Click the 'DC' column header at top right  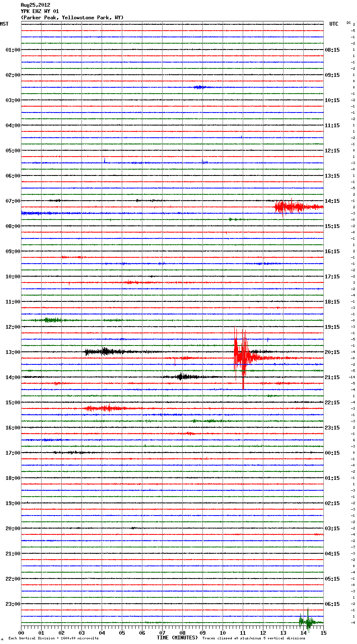(349, 23)
